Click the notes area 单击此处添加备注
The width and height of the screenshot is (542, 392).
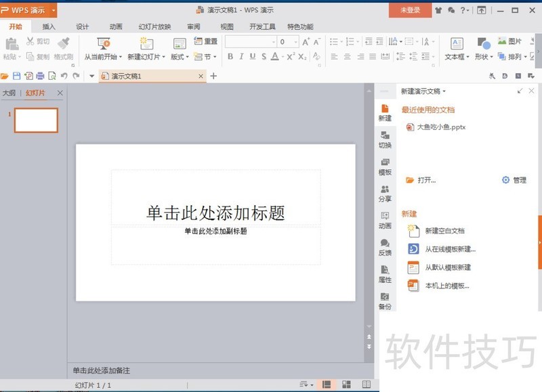click(101, 370)
